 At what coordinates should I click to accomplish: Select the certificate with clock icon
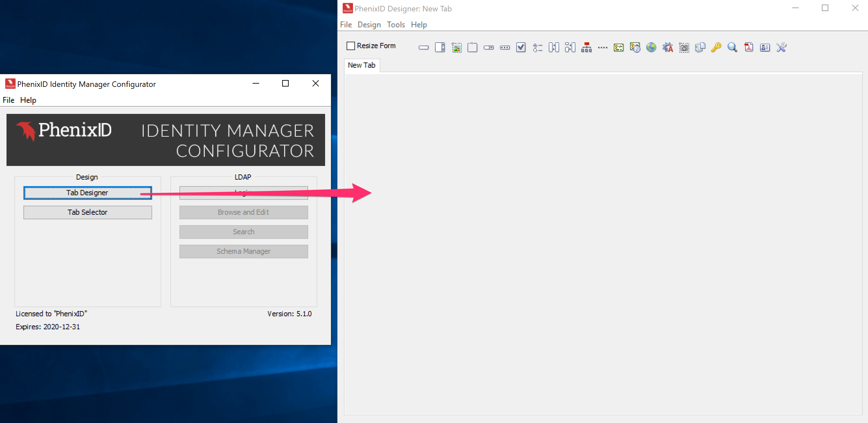635,47
